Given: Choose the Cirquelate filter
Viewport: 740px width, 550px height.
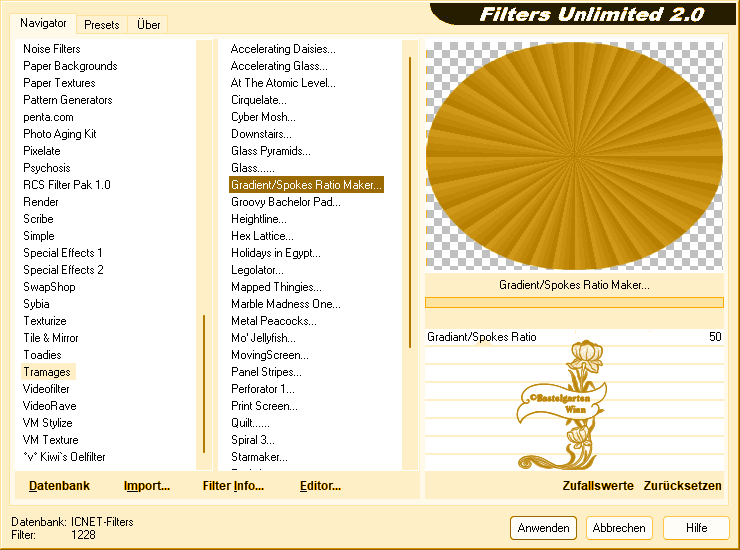Looking at the screenshot, I should pos(259,100).
